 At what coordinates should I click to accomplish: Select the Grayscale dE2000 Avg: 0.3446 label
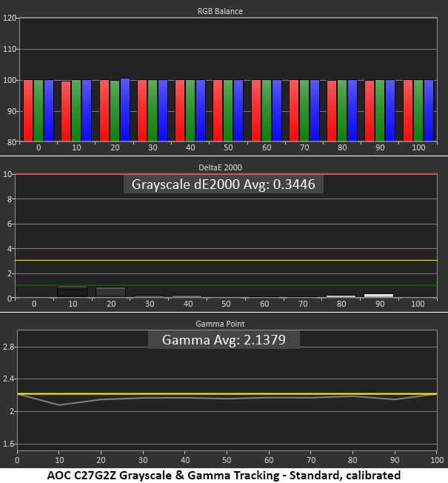pyautogui.click(x=224, y=184)
